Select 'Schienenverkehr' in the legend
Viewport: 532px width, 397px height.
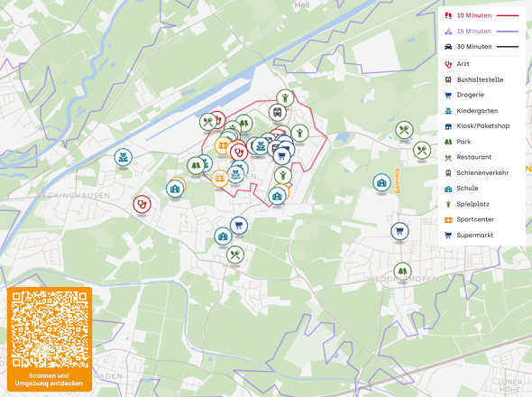click(x=482, y=173)
